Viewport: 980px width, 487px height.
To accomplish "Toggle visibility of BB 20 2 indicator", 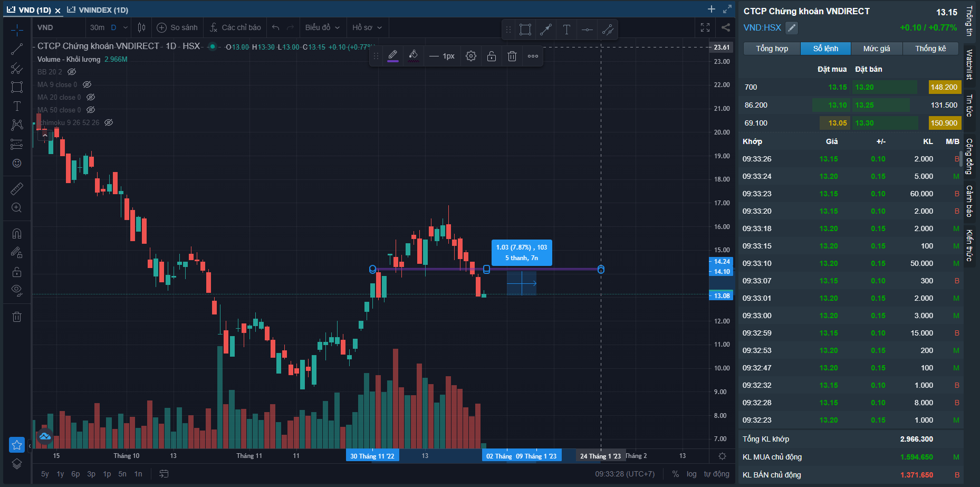I will point(72,72).
